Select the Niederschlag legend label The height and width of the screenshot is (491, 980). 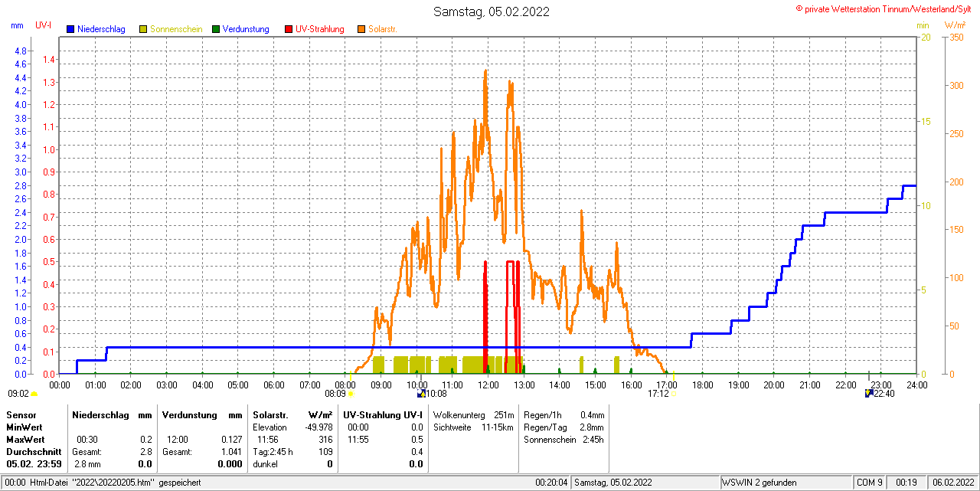(101, 29)
